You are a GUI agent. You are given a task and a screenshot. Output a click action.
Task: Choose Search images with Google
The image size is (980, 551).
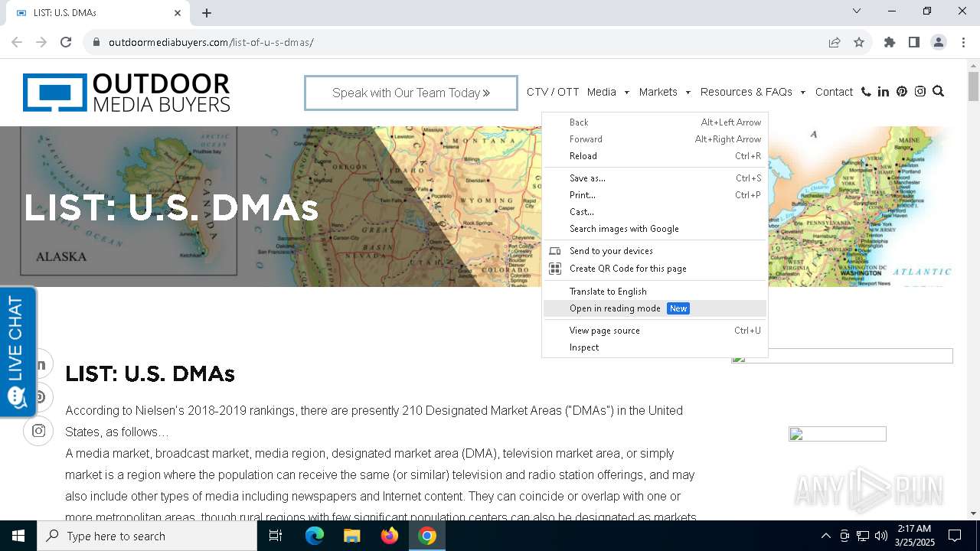click(655, 229)
